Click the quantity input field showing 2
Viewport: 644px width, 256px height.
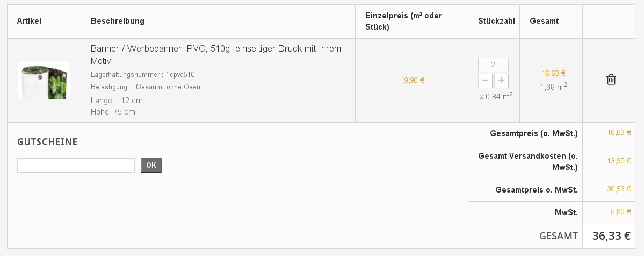493,65
